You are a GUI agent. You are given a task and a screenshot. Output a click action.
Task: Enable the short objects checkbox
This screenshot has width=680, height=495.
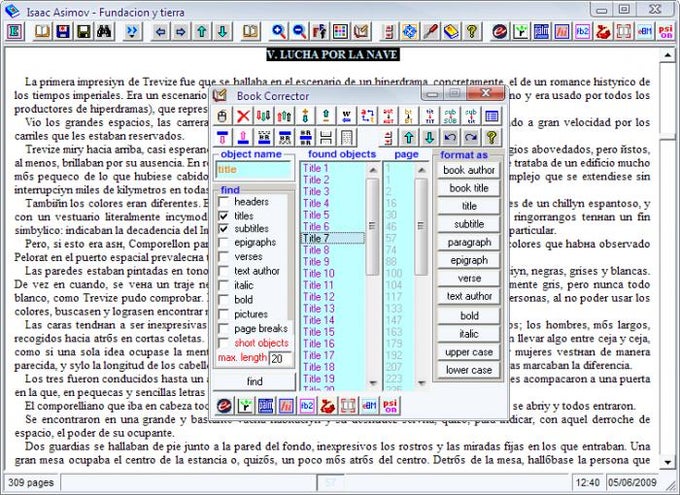224,343
